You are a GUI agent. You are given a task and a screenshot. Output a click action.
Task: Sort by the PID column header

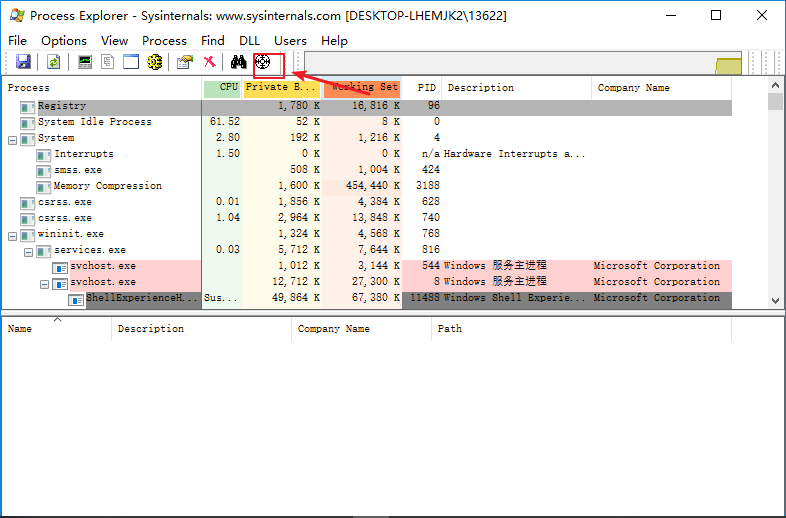pos(422,88)
